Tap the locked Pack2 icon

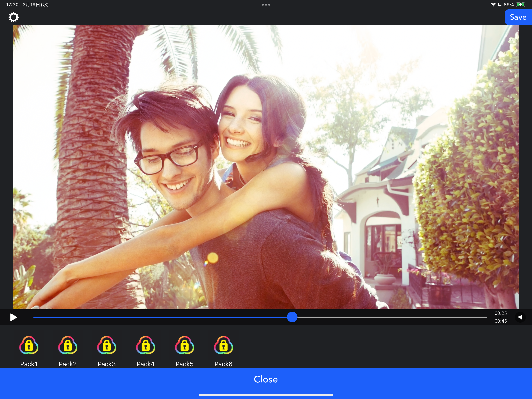68,345
